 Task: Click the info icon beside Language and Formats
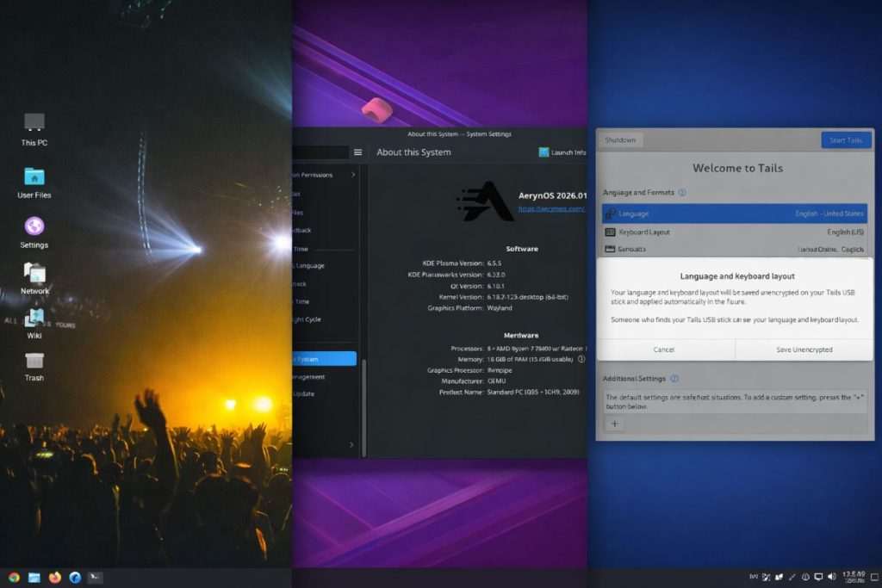click(x=682, y=192)
